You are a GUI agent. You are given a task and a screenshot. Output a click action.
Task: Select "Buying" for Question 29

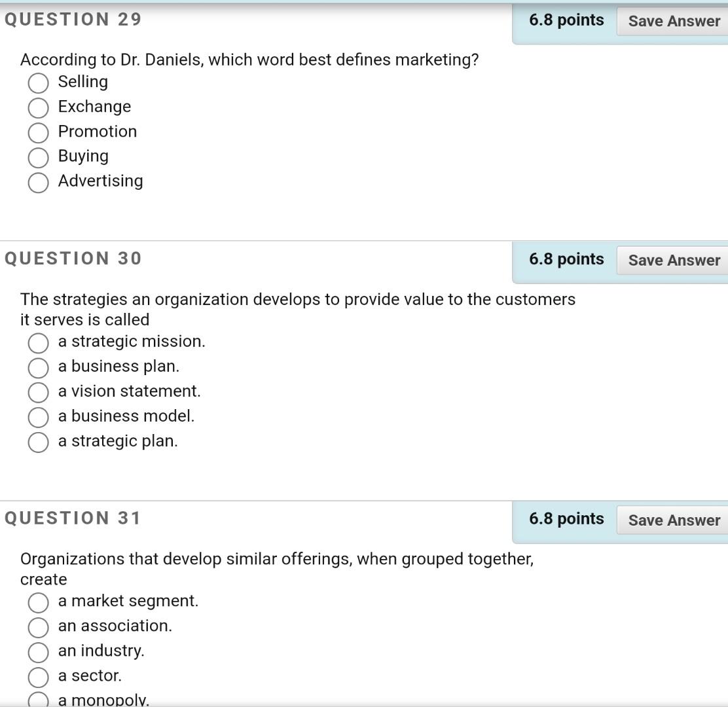38,158
